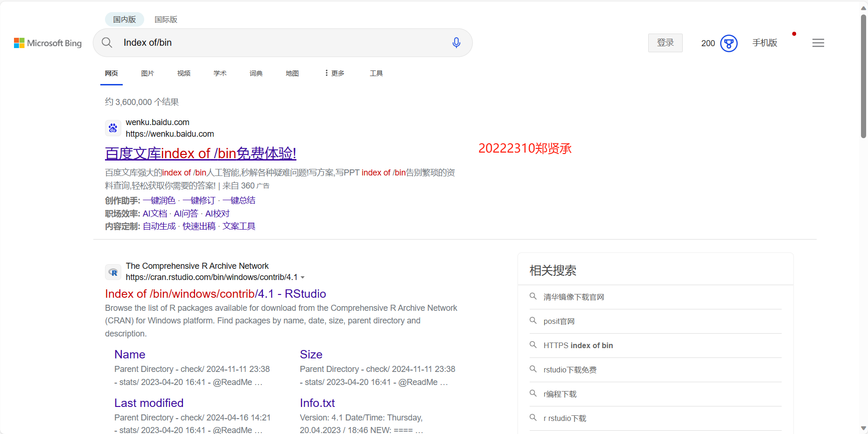Screen dimensions: 868x434
Task: Select the 视频 results tab
Action: click(x=184, y=73)
